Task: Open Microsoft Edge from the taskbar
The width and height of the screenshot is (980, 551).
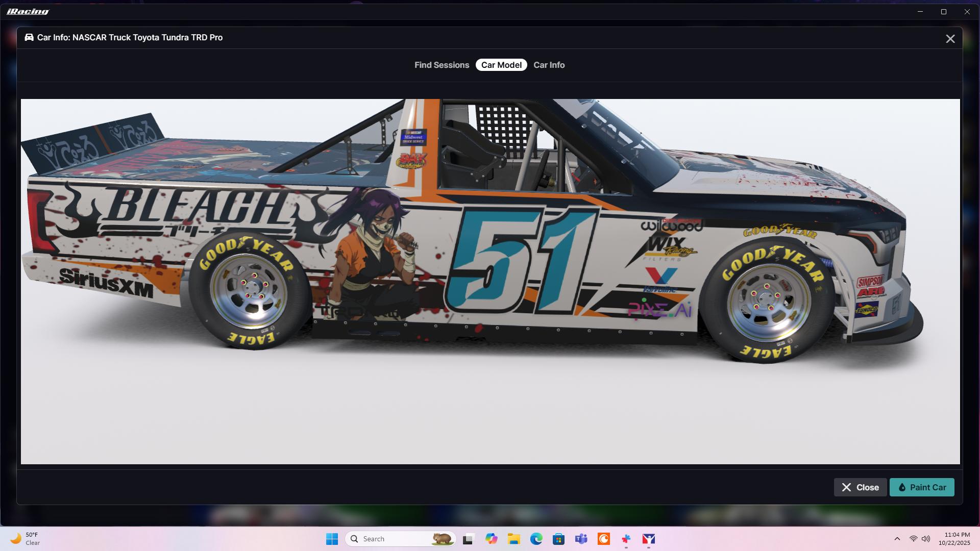Action: 536,539
